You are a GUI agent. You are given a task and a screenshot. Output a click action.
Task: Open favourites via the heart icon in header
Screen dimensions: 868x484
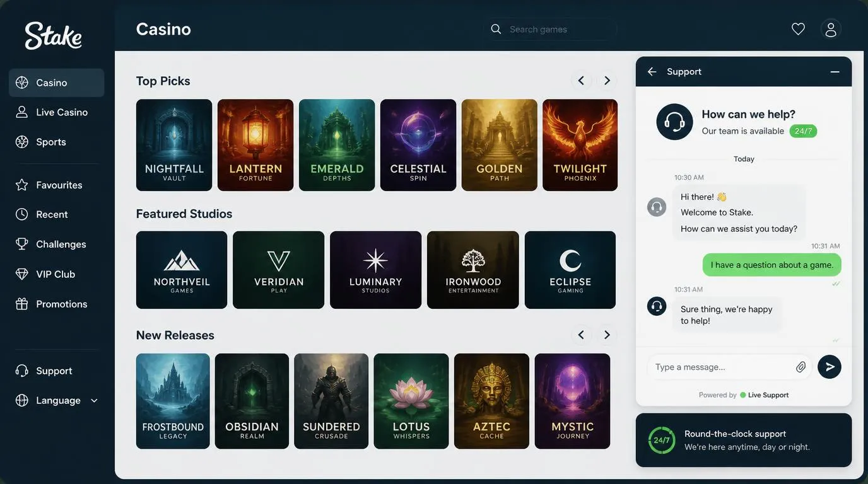pyautogui.click(x=798, y=29)
